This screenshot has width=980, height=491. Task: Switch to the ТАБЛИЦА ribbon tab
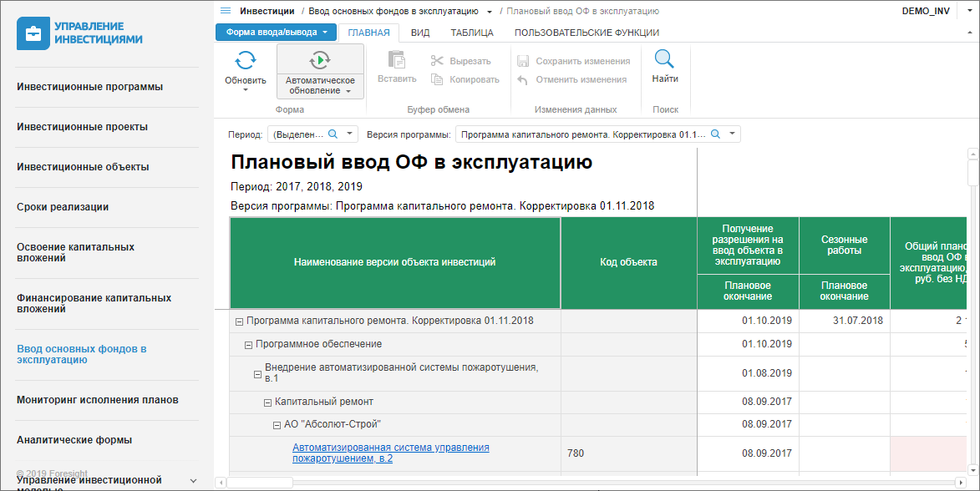(x=472, y=33)
